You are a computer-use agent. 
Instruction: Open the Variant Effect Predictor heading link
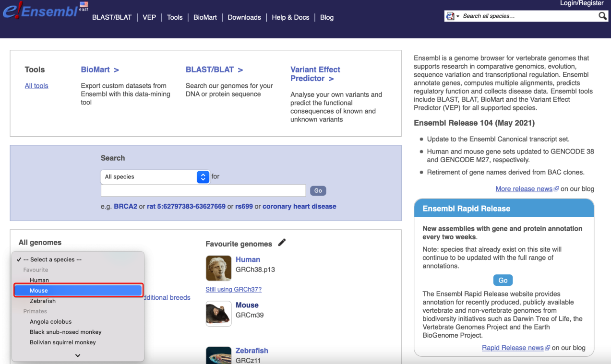(315, 74)
